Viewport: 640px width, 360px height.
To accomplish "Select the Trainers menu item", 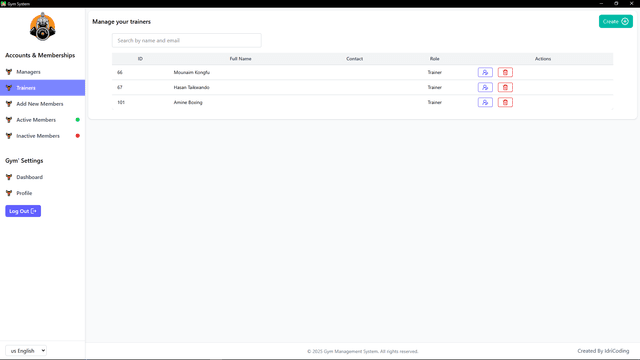I will (42, 88).
